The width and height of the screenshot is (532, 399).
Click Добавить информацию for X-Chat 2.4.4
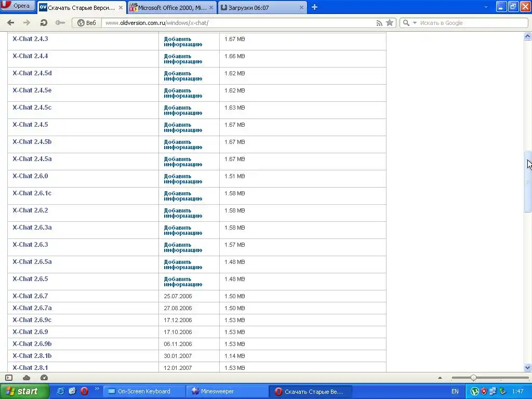pos(183,59)
